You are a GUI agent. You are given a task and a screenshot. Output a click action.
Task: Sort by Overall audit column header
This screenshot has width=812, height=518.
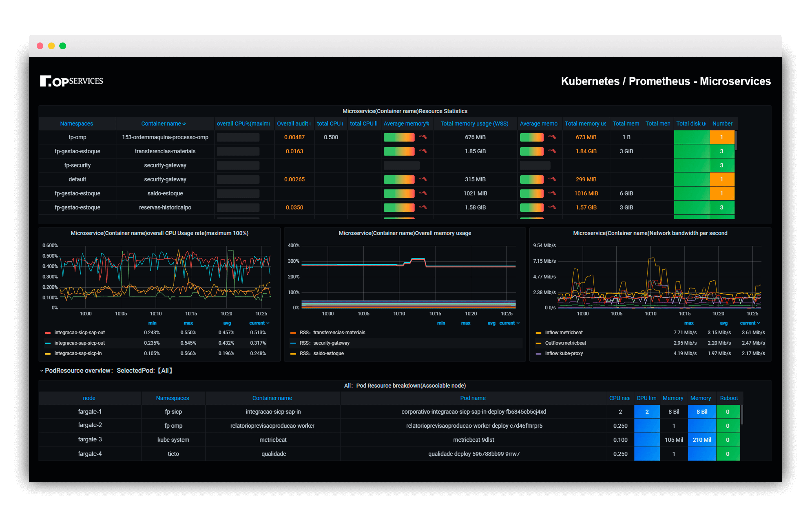tap(294, 124)
